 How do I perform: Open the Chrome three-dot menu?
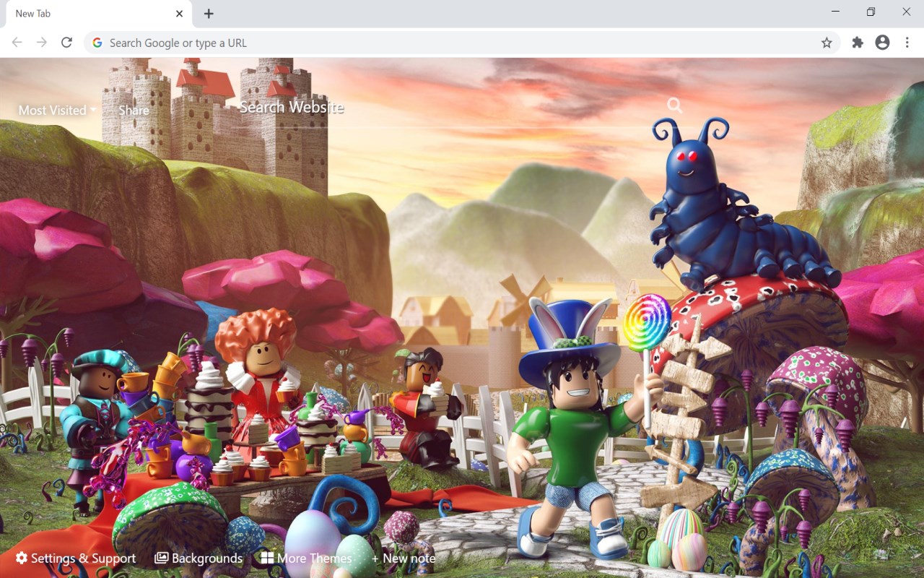907,43
